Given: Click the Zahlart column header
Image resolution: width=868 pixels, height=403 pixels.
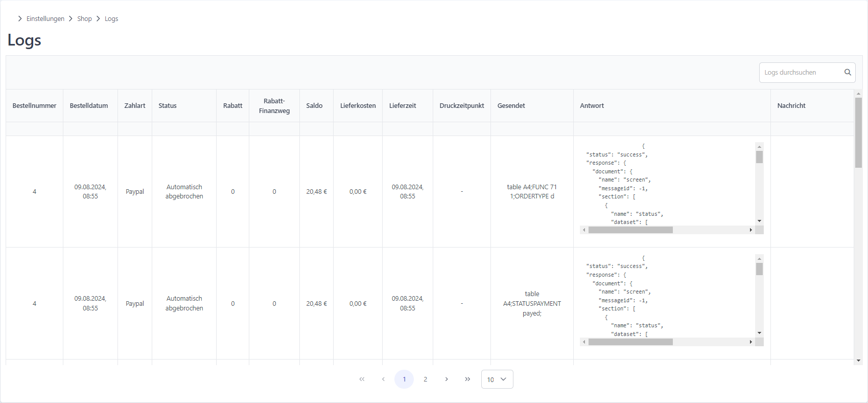Looking at the screenshot, I should [135, 105].
